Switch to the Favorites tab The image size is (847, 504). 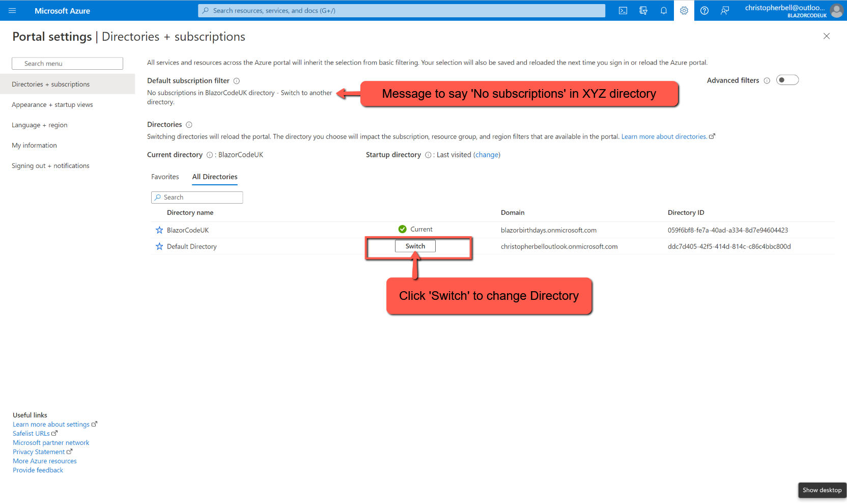pos(165,177)
